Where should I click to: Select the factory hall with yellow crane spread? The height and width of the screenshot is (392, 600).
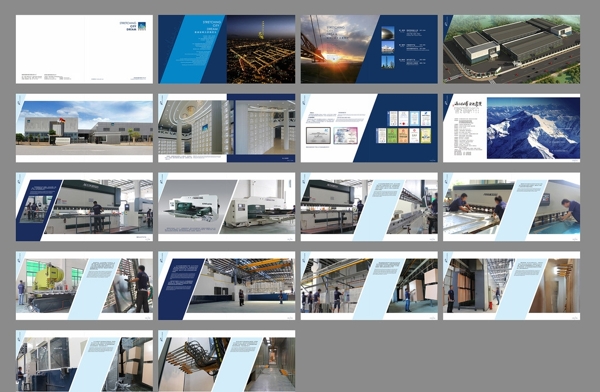(227, 286)
